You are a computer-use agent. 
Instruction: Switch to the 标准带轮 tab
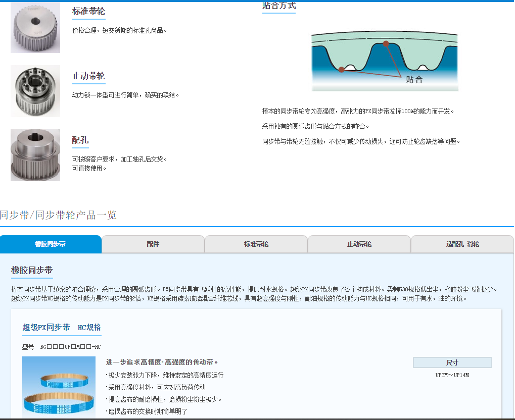tap(256, 244)
